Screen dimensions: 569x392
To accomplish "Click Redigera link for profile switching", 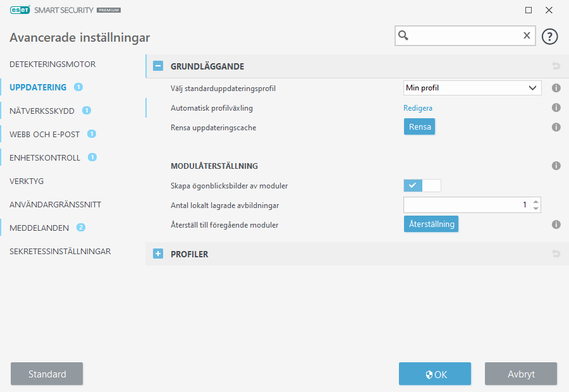I will click(x=418, y=108).
